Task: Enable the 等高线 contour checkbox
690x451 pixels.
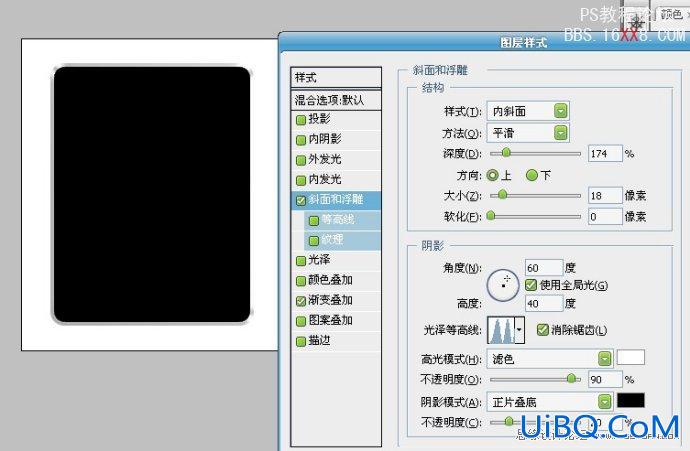Action: tap(314, 220)
